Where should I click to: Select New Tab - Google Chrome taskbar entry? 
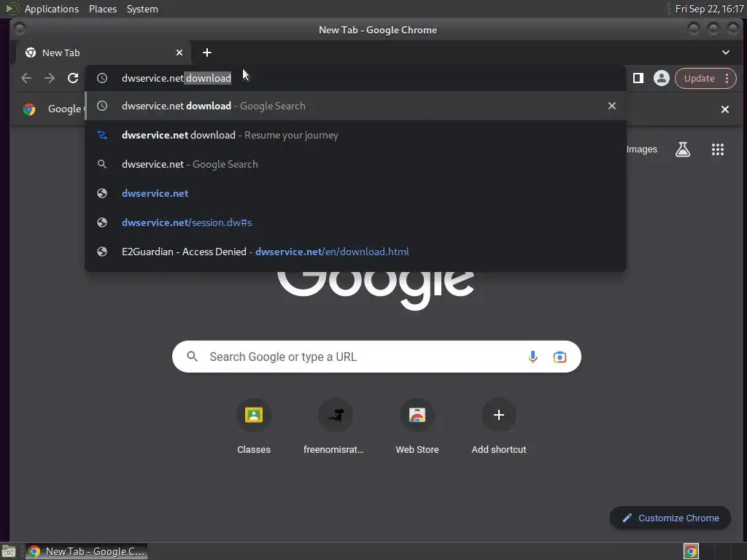pyautogui.click(x=86, y=551)
